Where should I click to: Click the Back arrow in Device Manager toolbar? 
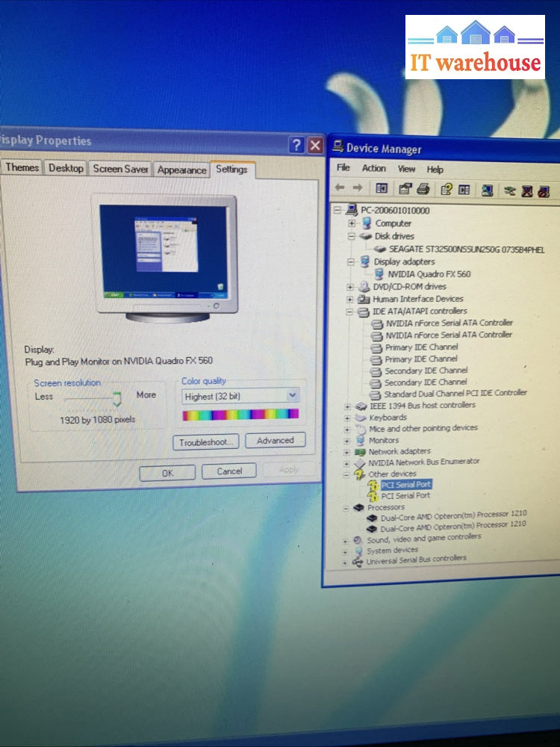point(340,187)
